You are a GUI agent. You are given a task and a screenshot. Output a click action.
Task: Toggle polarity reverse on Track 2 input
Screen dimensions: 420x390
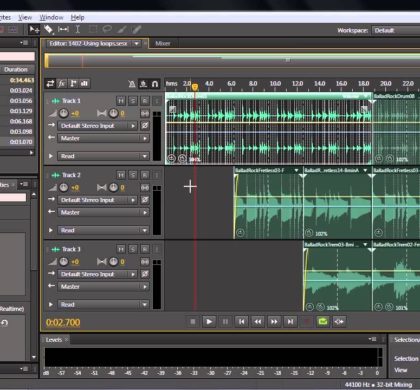tap(145, 200)
